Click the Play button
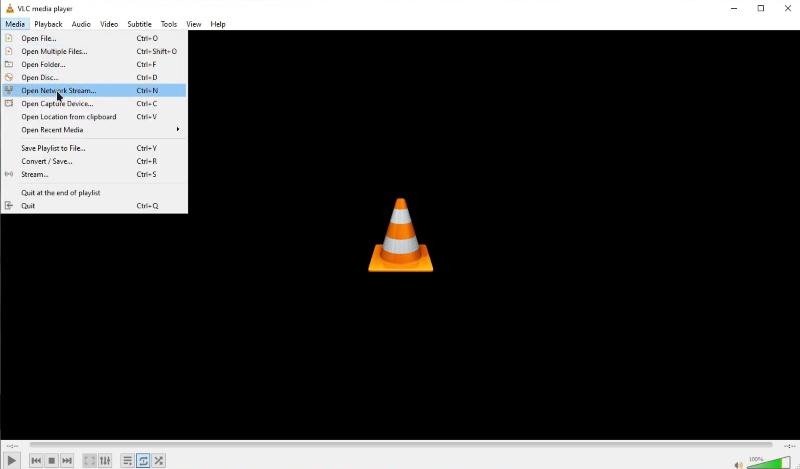800x469 pixels. (x=11, y=460)
